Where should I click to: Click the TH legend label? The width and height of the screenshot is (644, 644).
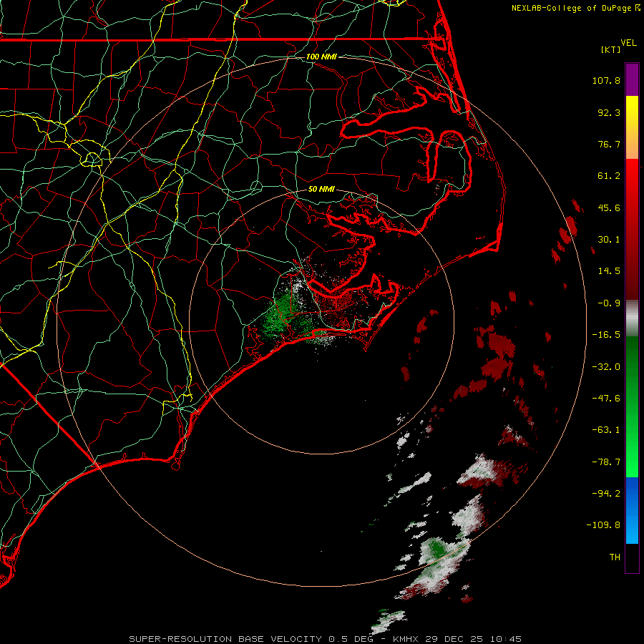point(615,557)
